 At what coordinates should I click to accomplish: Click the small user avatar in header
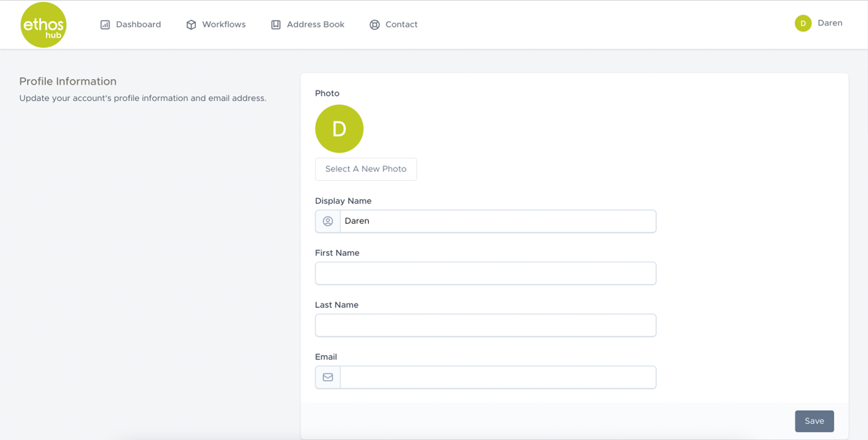[x=803, y=24]
